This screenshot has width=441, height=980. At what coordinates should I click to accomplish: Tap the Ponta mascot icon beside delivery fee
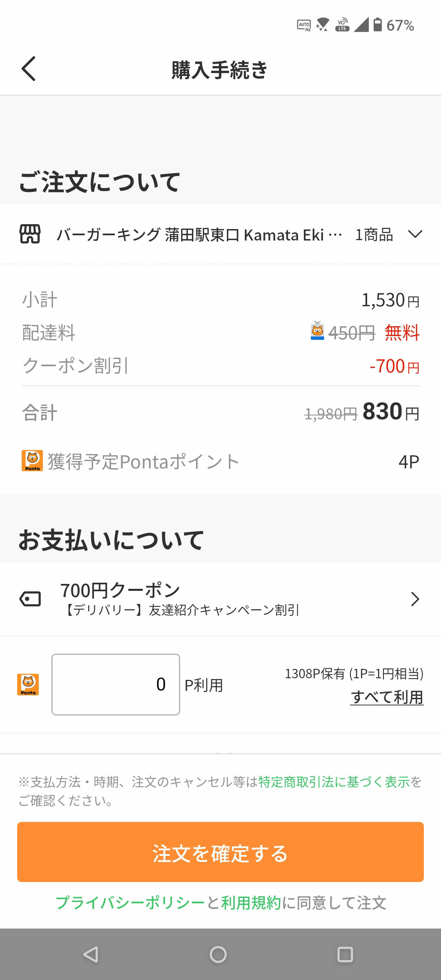[317, 331]
